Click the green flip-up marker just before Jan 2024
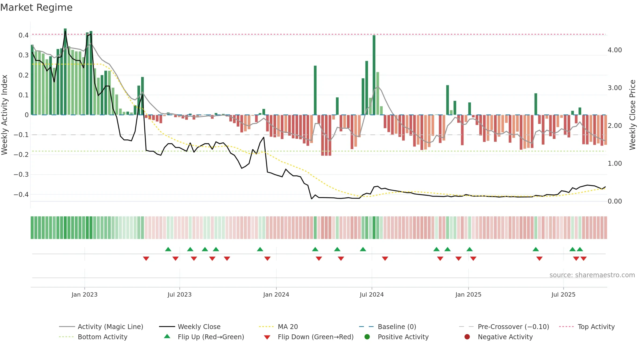The width and height of the screenshot is (644, 362). click(x=260, y=249)
